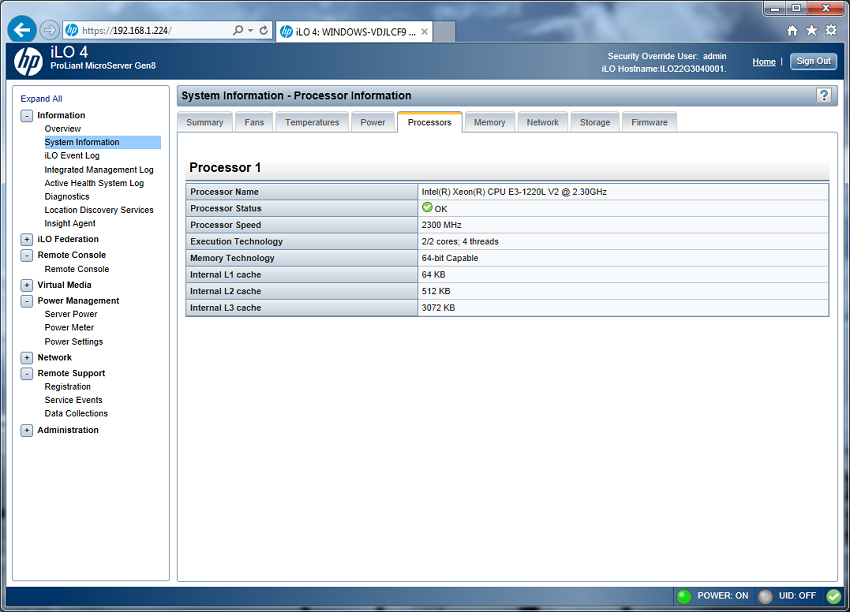Open the Power tab
The height and width of the screenshot is (612, 850).
[x=373, y=123]
